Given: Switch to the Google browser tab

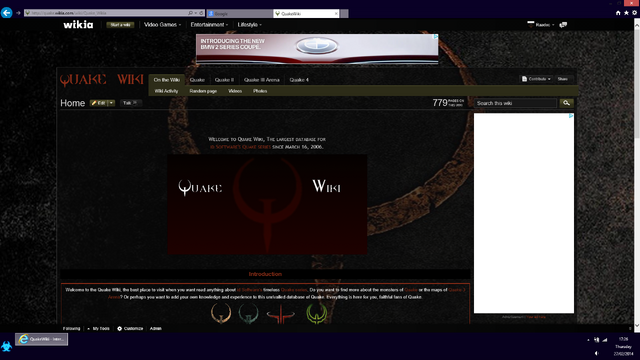Looking at the screenshot, I should 240,13.
